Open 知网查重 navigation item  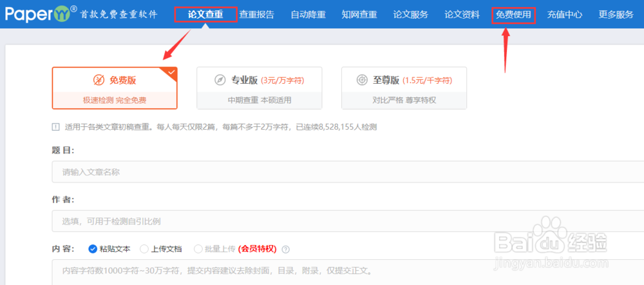click(x=359, y=15)
